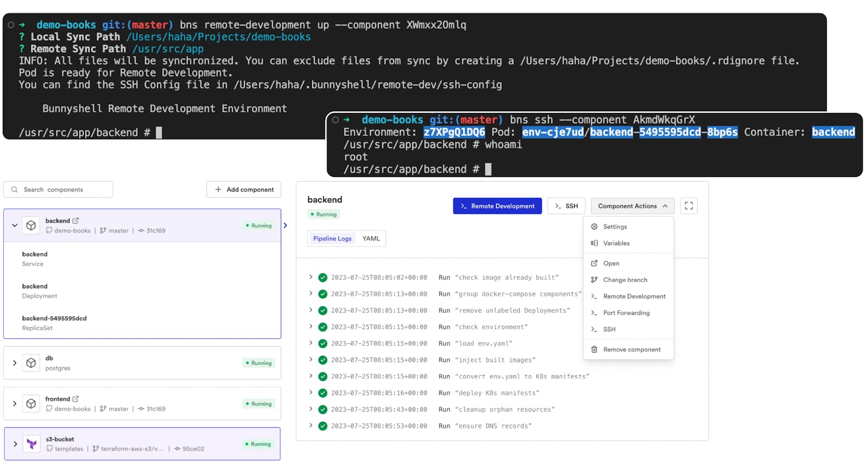
Task: Select Port Forwarding from the menu
Action: point(626,313)
